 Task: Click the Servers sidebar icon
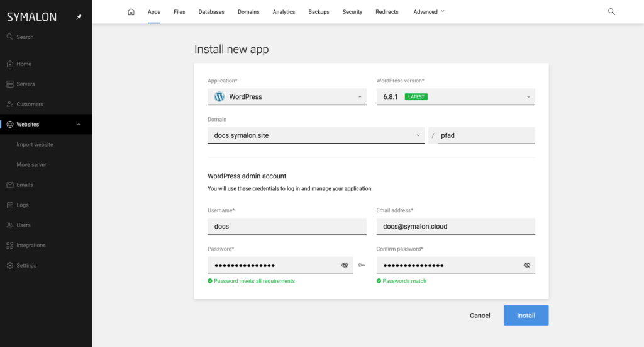[x=10, y=84]
